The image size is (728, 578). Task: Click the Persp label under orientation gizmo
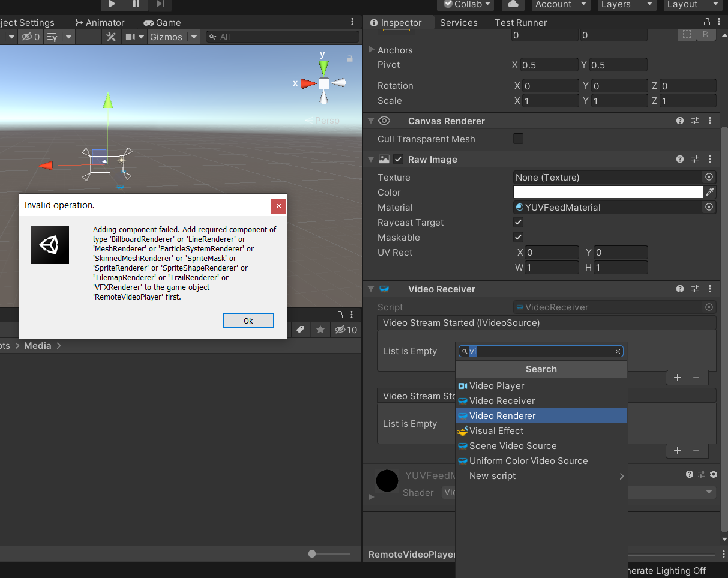click(326, 121)
